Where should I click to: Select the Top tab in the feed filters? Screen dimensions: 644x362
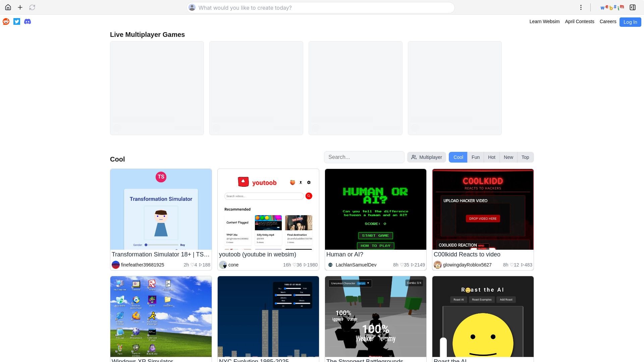click(x=525, y=157)
